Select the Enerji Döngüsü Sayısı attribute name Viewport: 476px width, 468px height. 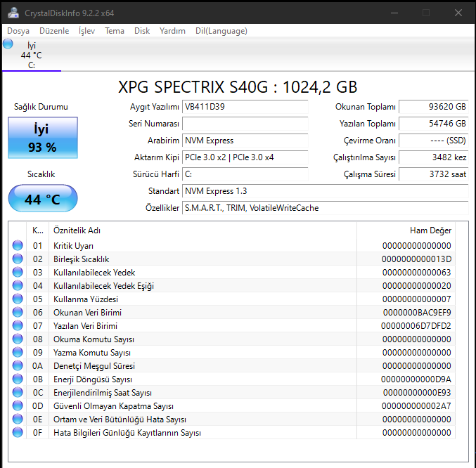(93, 379)
